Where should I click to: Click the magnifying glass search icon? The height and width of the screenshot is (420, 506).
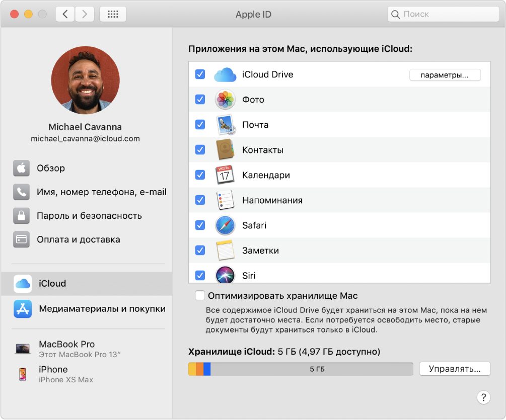click(x=395, y=14)
